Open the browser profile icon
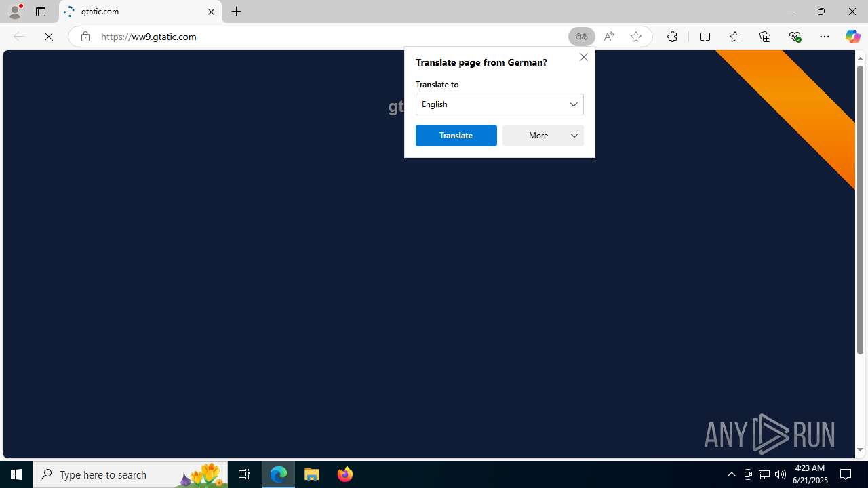The width and height of the screenshot is (868, 488). (x=15, y=12)
